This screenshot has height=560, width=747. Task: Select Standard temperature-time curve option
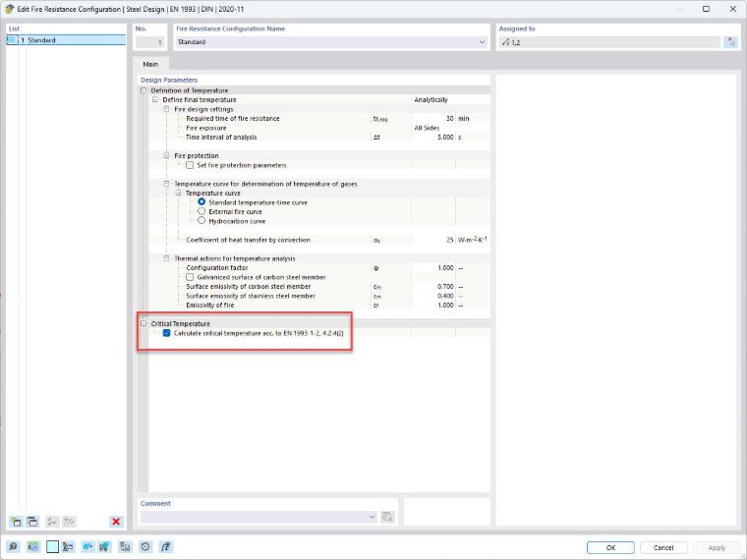tap(201, 202)
